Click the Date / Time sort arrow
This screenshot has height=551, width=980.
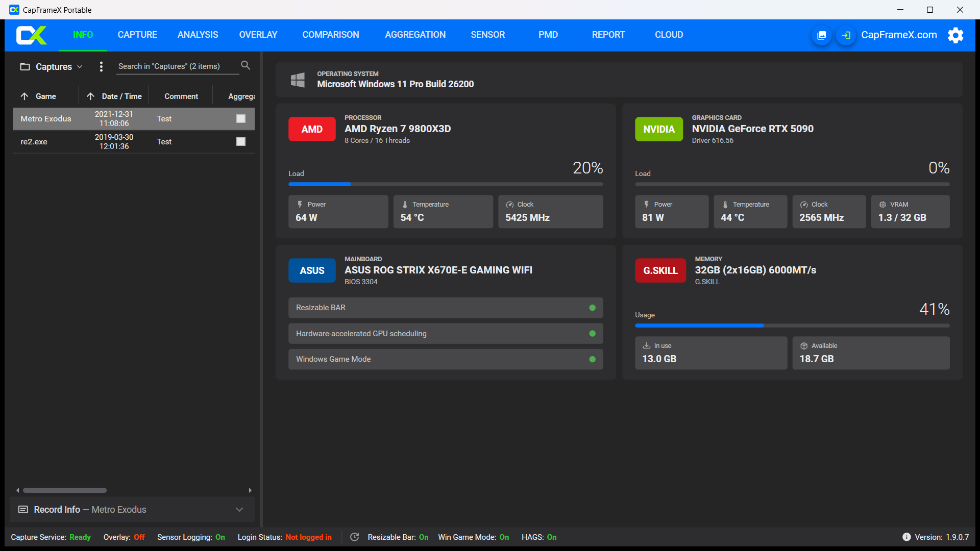(90, 96)
